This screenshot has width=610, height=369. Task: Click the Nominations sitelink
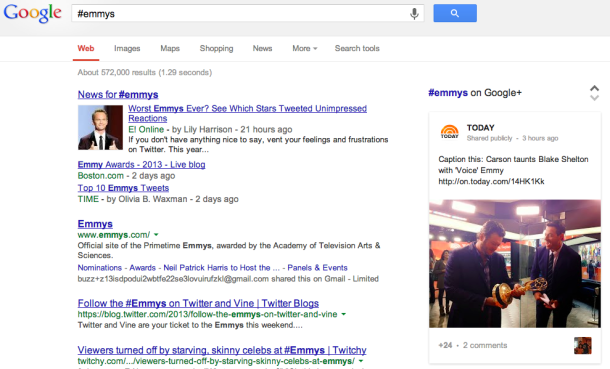tap(100, 268)
